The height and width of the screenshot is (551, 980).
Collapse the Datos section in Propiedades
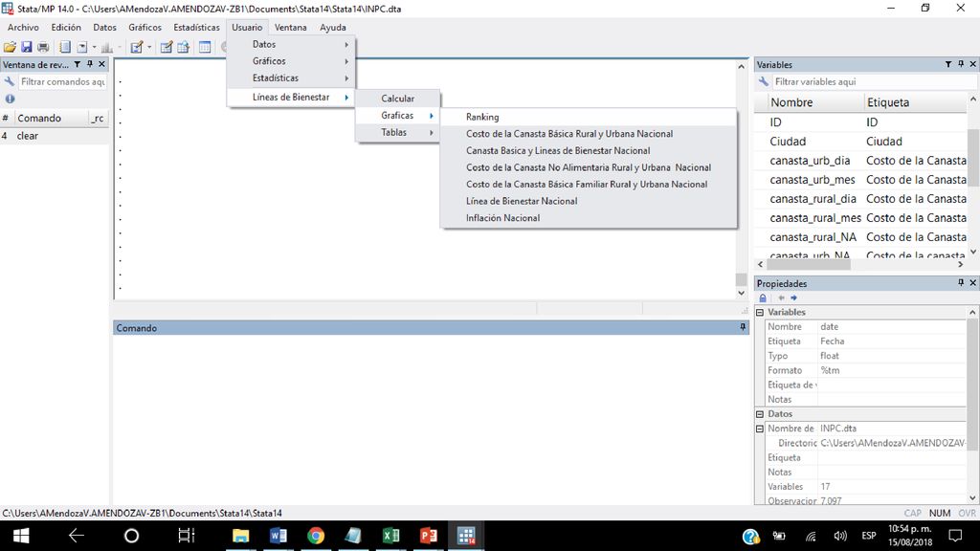(x=760, y=413)
